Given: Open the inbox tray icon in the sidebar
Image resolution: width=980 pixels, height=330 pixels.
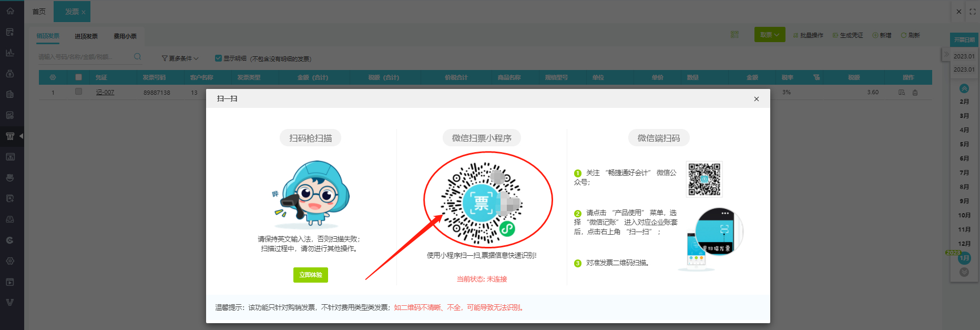Looking at the screenshot, I should [10, 219].
